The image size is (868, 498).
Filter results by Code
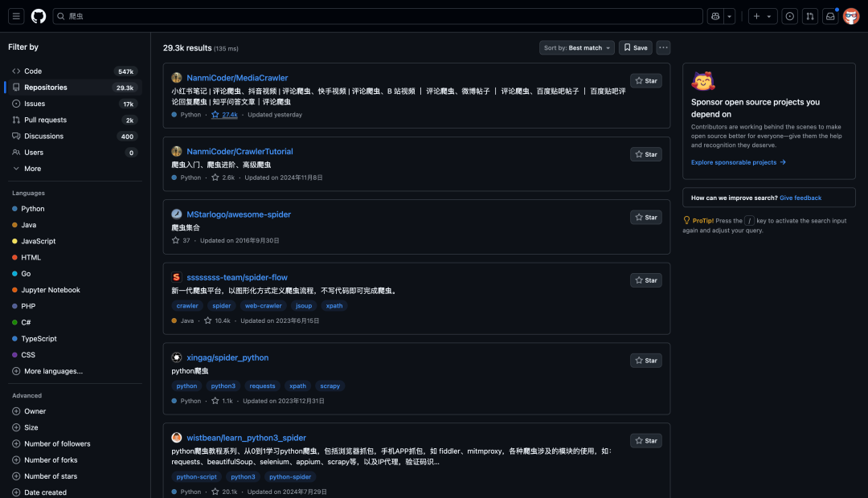(x=75, y=71)
